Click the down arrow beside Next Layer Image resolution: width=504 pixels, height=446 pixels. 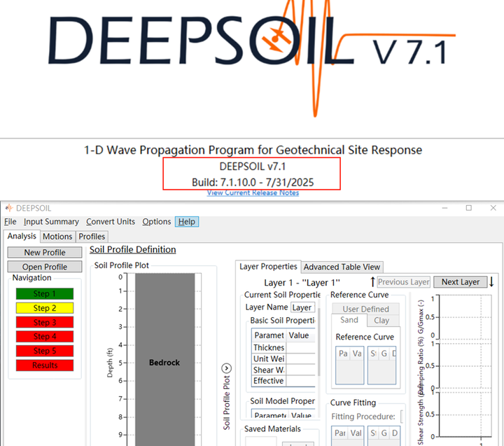492,281
